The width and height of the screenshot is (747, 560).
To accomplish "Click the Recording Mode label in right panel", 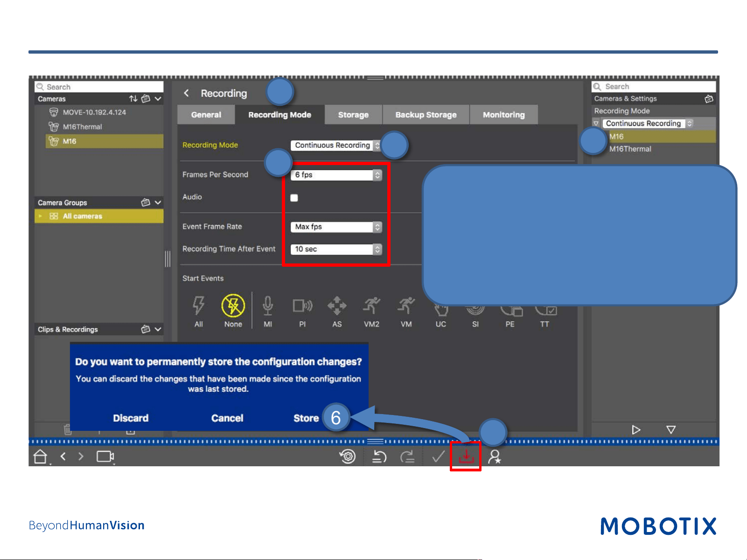I will [x=622, y=111].
